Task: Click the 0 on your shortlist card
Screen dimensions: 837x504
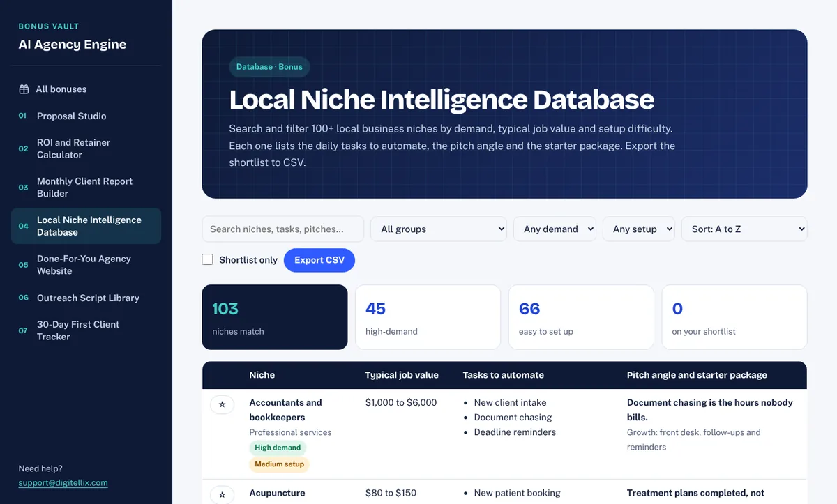Action: coord(734,317)
